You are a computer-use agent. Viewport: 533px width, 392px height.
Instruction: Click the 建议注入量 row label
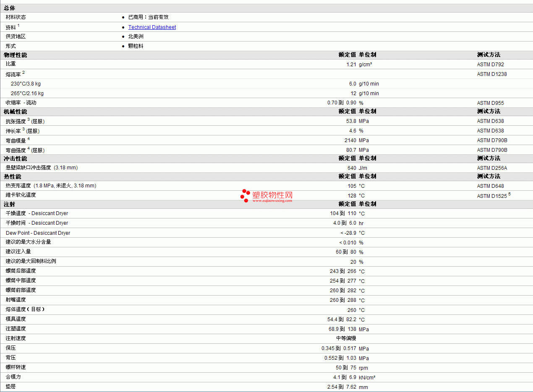tap(18, 252)
